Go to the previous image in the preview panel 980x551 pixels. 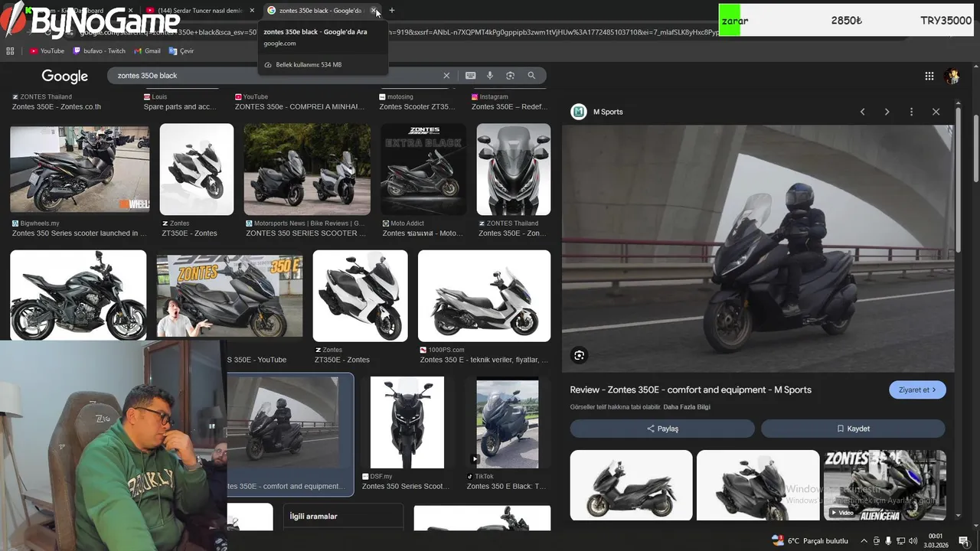(862, 112)
